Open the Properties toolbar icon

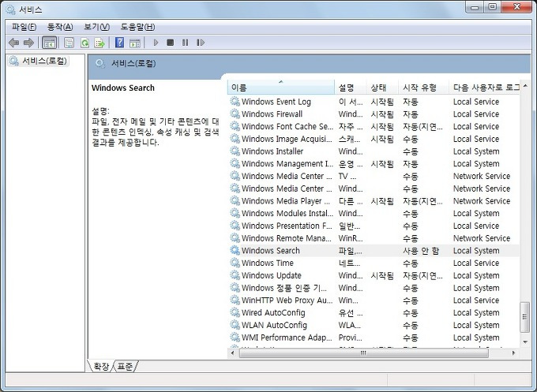click(69, 43)
